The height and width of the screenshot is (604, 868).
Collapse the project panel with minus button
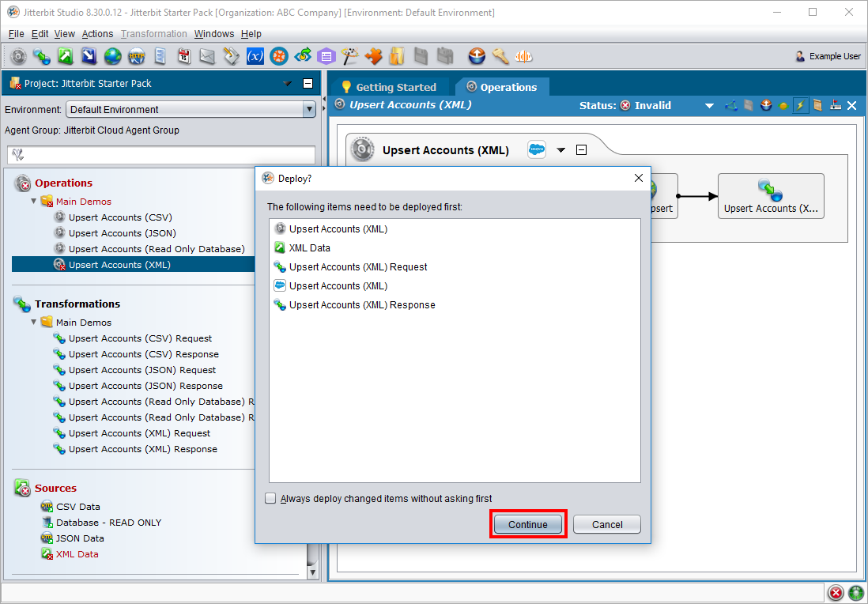[308, 84]
